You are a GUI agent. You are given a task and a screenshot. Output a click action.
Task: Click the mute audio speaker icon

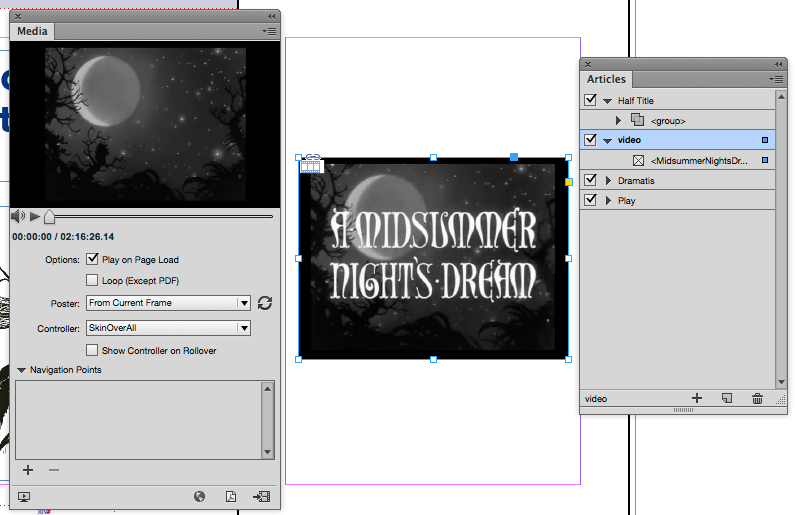(x=17, y=216)
